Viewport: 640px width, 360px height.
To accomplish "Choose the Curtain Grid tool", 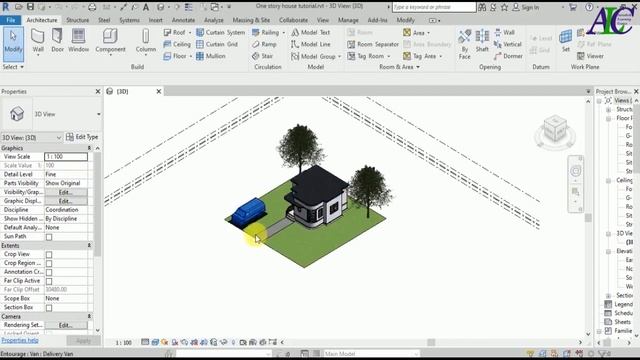I will (217, 44).
